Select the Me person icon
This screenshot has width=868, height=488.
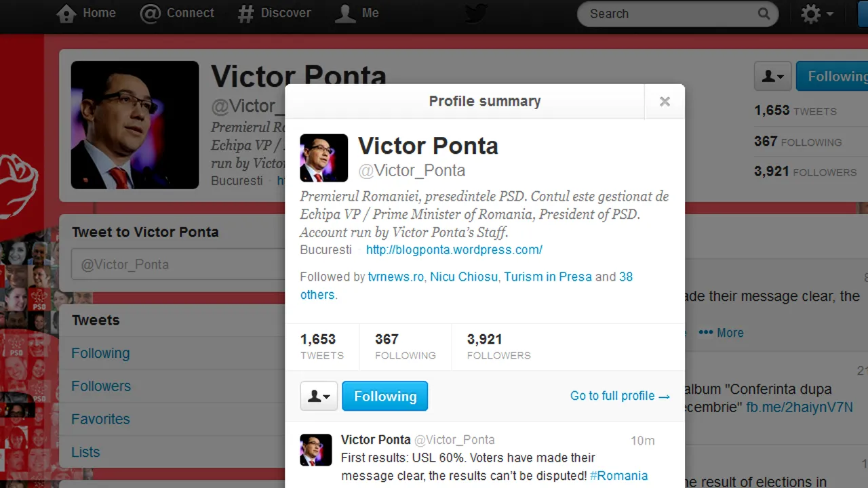pos(346,13)
